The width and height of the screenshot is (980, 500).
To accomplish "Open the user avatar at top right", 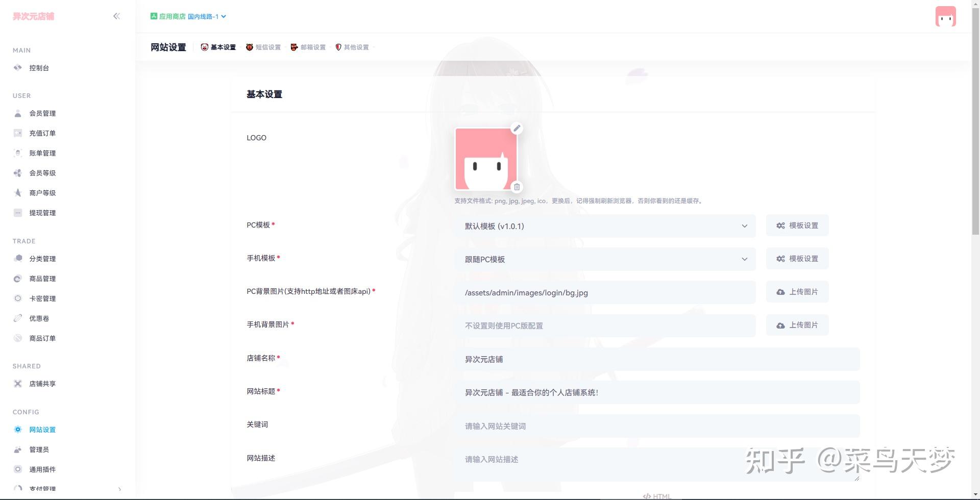I will coord(945,16).
